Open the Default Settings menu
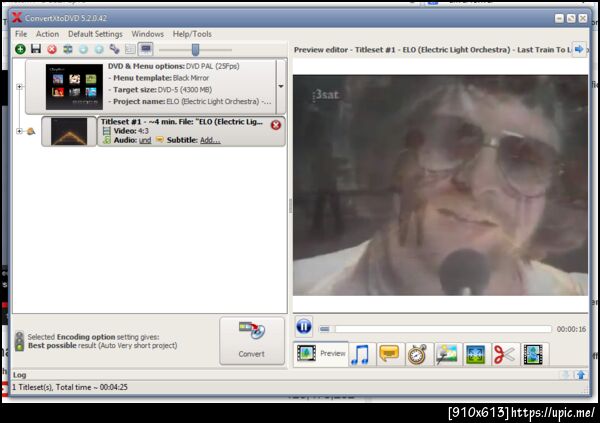 [x=95, y=34]
